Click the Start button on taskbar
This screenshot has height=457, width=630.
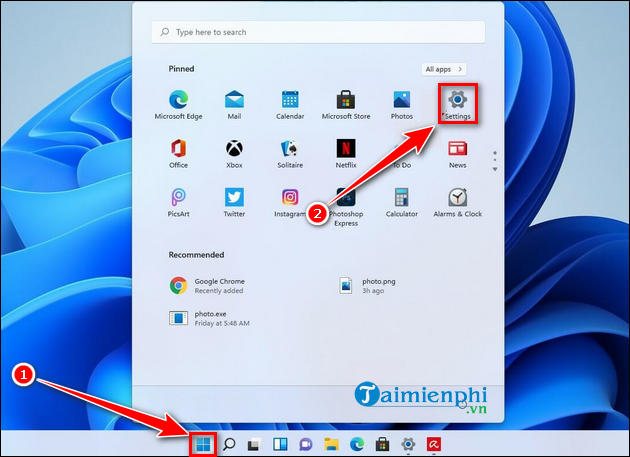coord(203,444)
